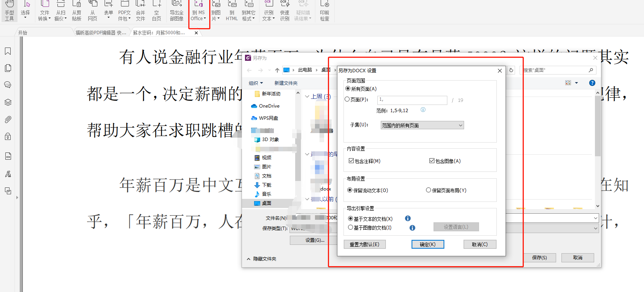Open the Bookmarks panel in left sidebar
This screenshot has height=292, width=644.
coord(8,51)
